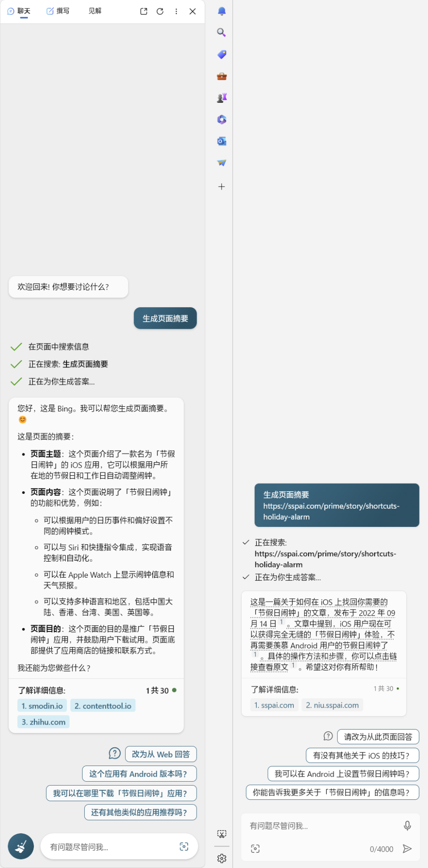Click the plus icon to add sidebar app
The image size is (428, 868).
point(222,187)
